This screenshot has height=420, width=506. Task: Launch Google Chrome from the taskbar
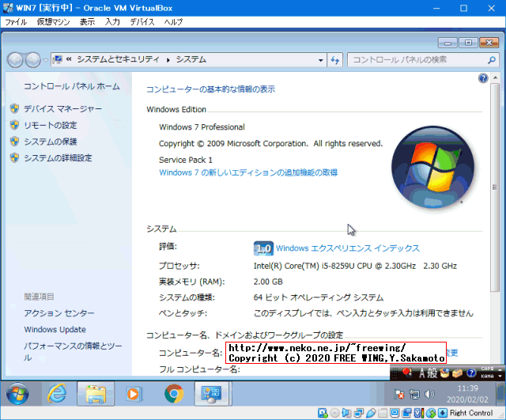pos(174,394)
